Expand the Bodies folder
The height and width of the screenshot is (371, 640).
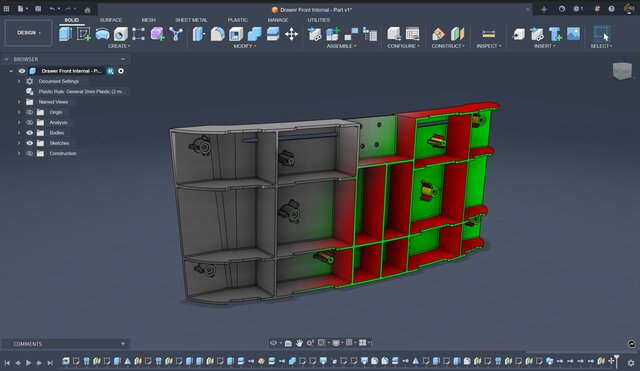pos(19,133)
